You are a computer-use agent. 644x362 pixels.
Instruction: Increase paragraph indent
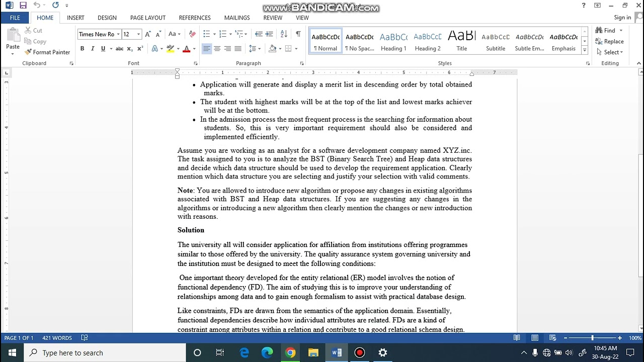point(269,34)
